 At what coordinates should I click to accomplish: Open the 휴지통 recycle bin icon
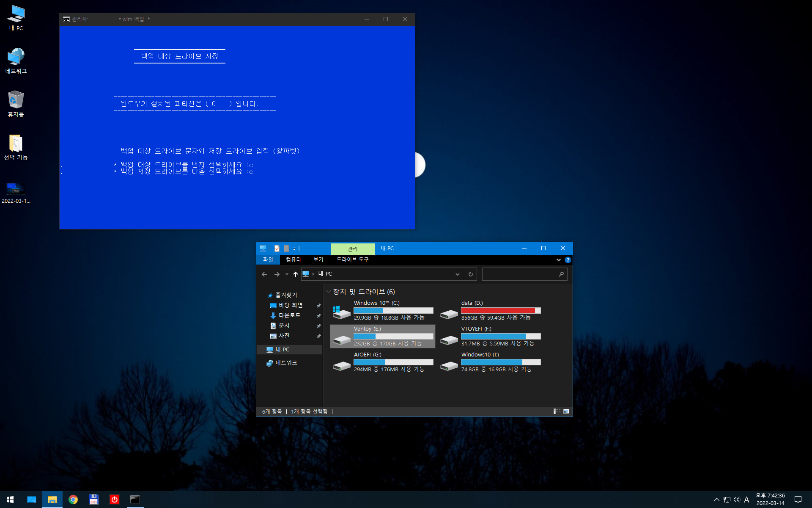point(16,104)
